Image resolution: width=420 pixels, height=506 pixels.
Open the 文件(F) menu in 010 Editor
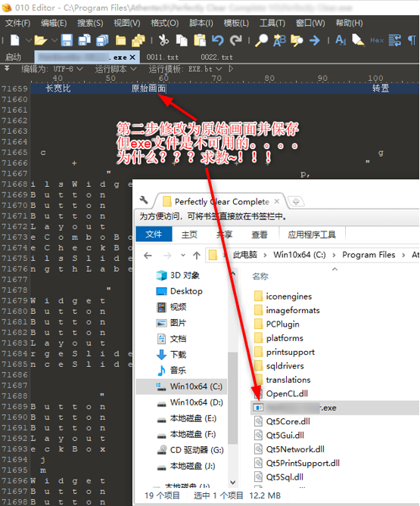[17, 23]
